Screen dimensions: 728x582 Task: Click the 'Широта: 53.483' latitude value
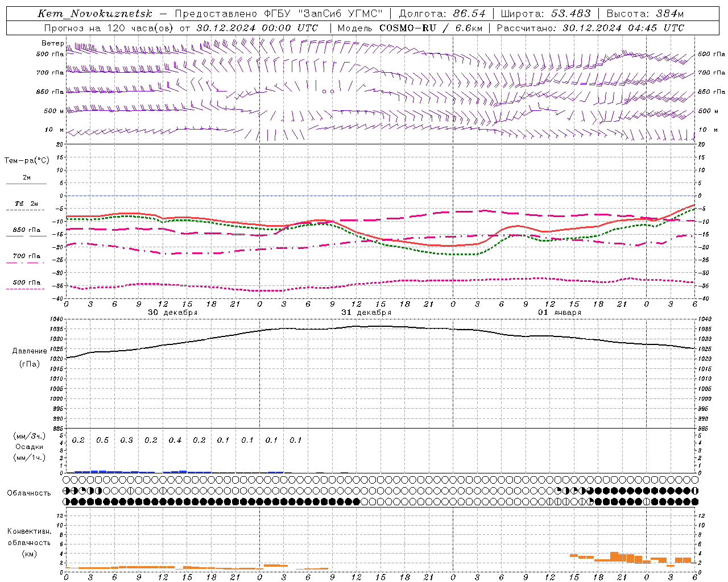(x=545, y=14)
